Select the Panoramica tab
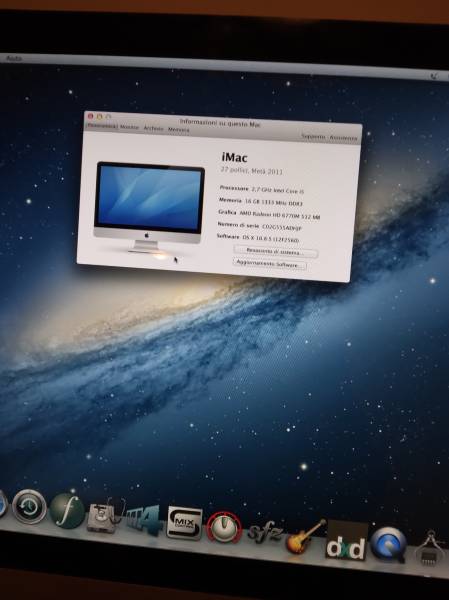This screenshot has width=449, height=600. tap(102, 126)
